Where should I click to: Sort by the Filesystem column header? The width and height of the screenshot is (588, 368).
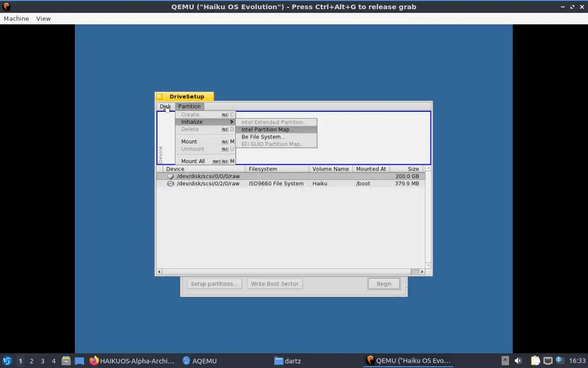(277, 169)
